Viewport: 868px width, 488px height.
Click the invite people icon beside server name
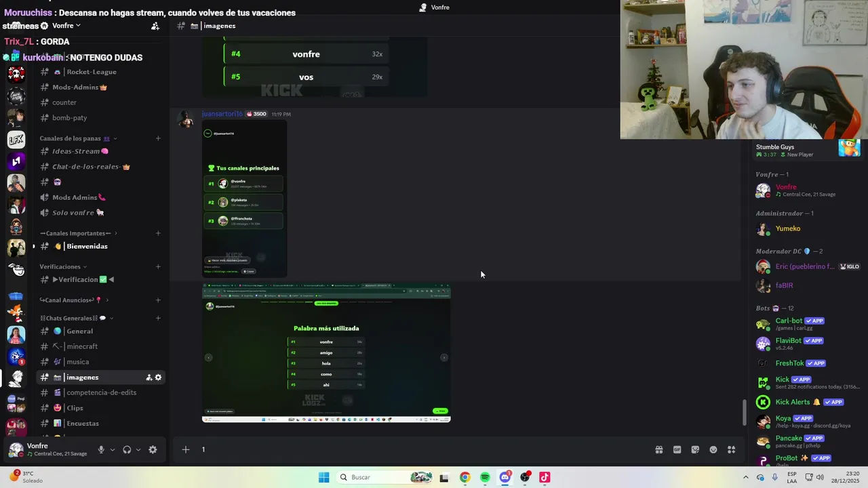pyautogui.click(x=155, y=26)
